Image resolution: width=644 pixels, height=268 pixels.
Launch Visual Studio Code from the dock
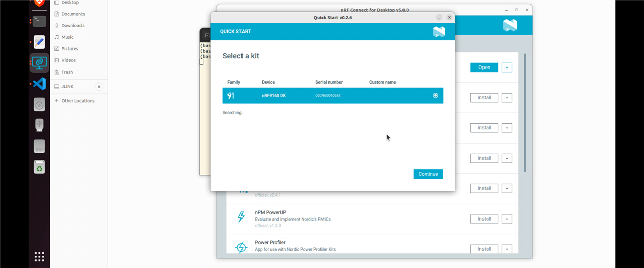(39, 84)
